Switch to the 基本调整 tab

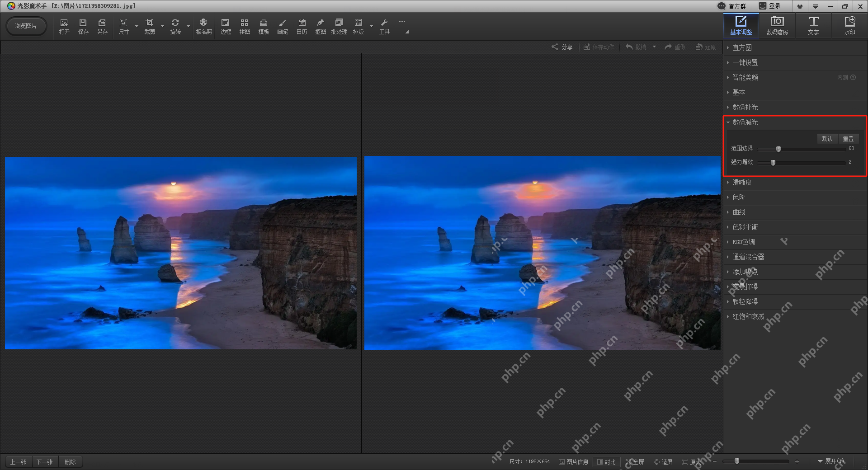click(x=741, y=26)
